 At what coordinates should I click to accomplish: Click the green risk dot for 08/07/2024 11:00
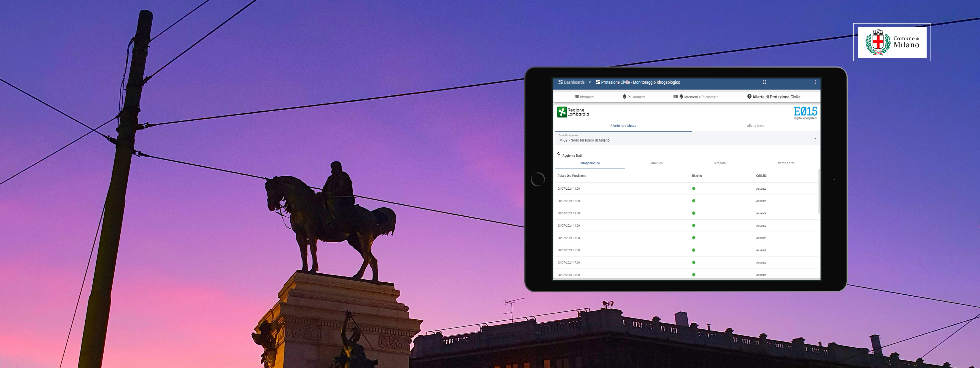point(694,189)
